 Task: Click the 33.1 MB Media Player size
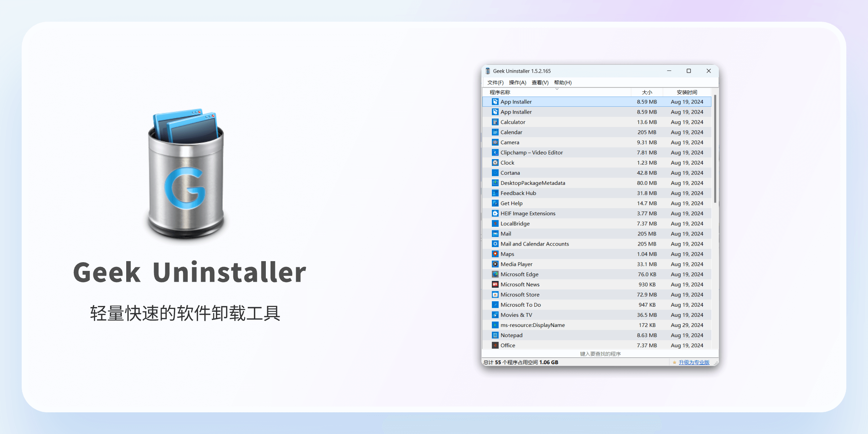[647, 264]
